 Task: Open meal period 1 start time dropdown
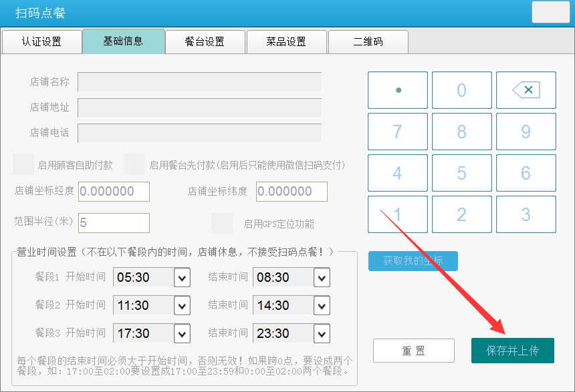[182, 278]
